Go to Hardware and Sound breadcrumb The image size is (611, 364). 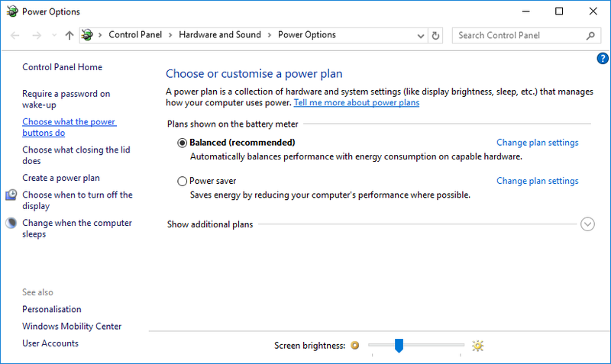(x=219, y=35)
